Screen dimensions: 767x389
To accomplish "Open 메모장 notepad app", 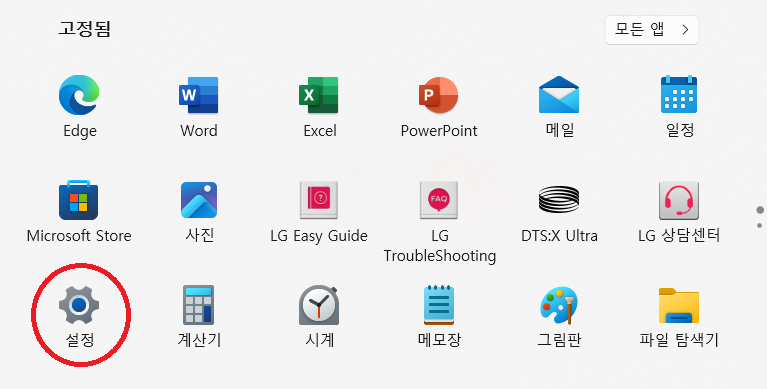I will (x=439, y=305).
